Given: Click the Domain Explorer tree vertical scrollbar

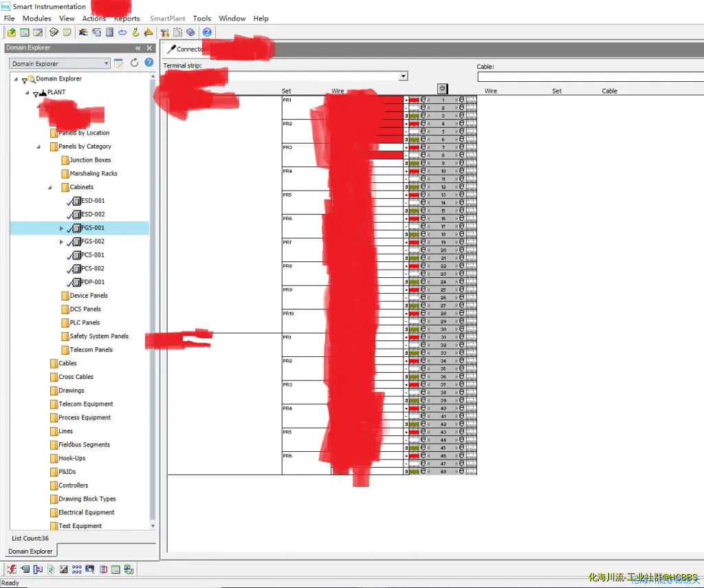Looking at the screenshot, I should coord(153,301).
